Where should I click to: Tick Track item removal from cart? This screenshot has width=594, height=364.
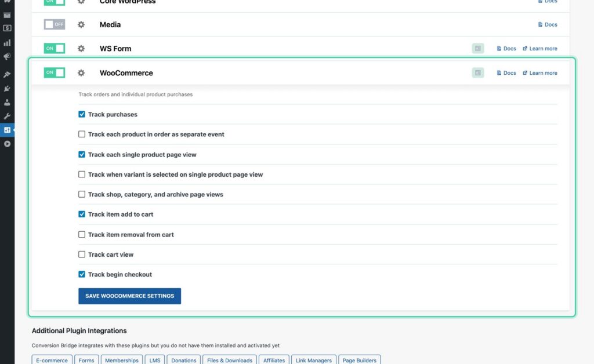click(81, 235)
